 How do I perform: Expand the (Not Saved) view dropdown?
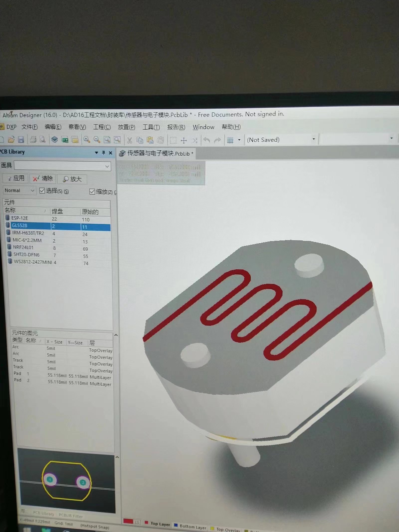(x=313, y=139)
